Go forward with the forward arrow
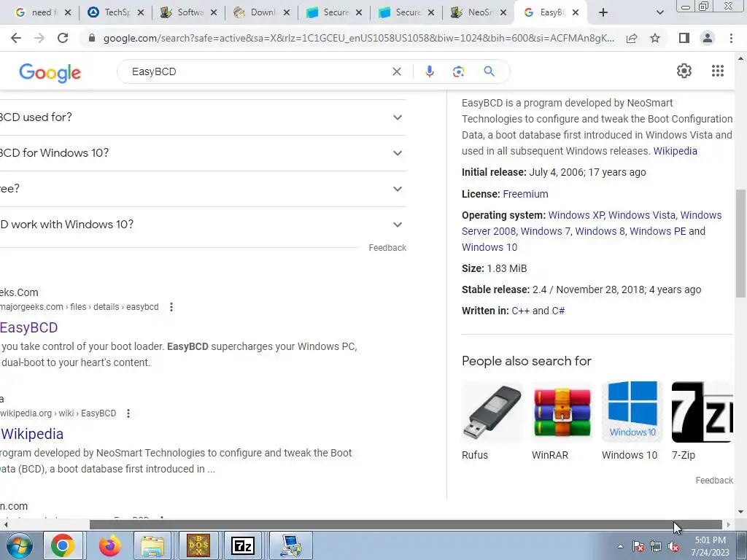This screenshot has height=560, width=747. [39, 38]
